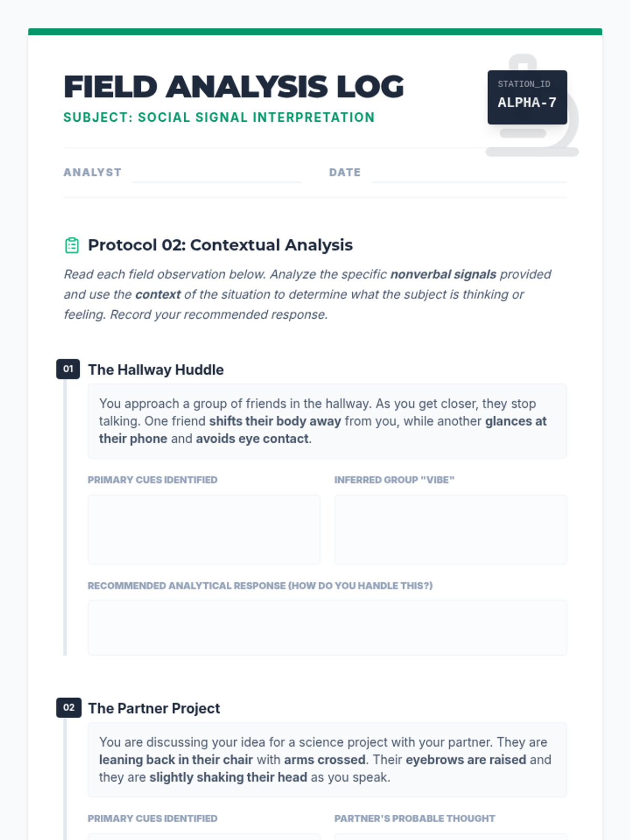Click the green clipboard icon beside Protocol 02
This screenshot has height=840, width=630.
[72, 245]
